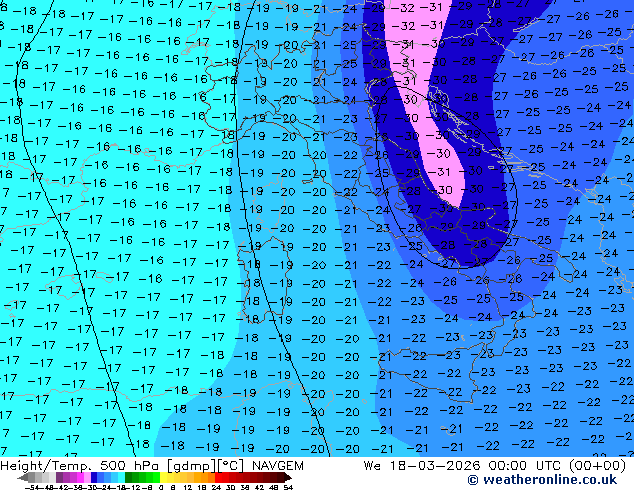Click the NAVGEM model label
Screen dimensions: 634x490
point(278,466)
